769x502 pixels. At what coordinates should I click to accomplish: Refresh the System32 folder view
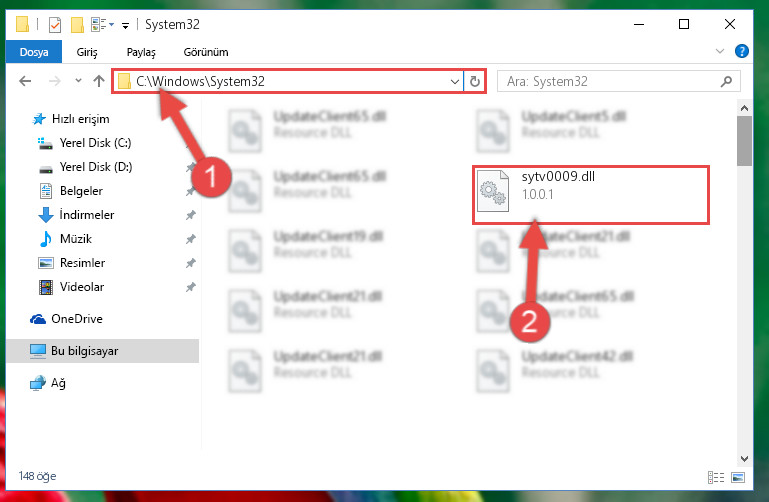[474, 81]
